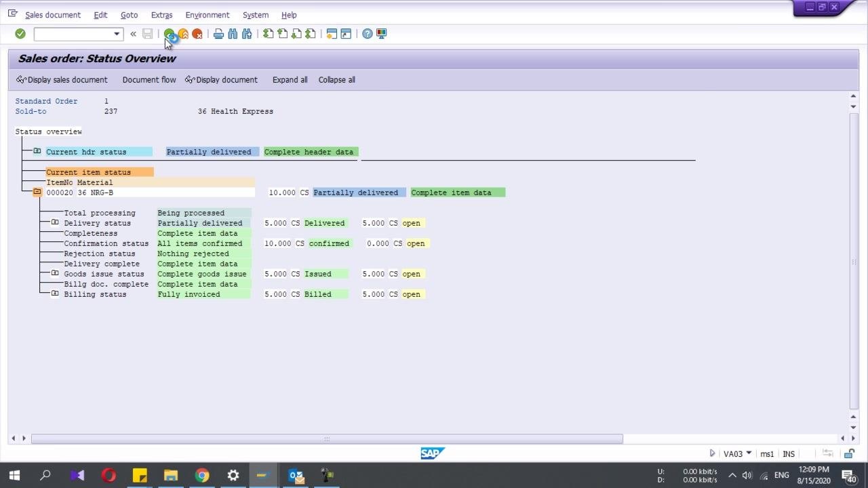The width and height of the screenshot is (868, 488).
Task: Open Customize Local Layout monitor icon
Action: 382,34
